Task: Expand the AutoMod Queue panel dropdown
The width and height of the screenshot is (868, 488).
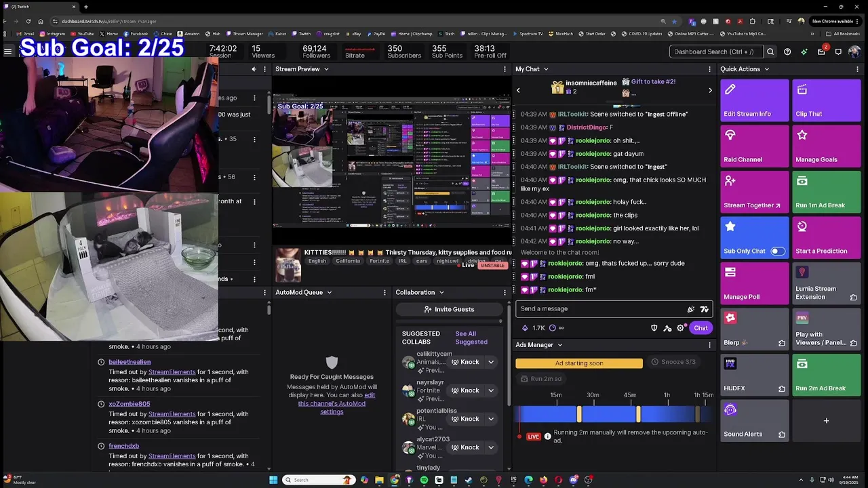Action: click(x=330, y=292)
